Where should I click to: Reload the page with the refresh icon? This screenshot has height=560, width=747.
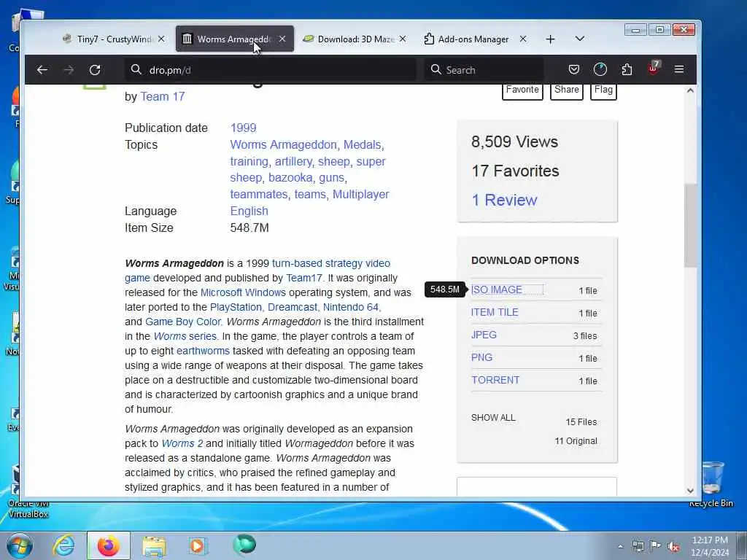(x=95, y=70)
